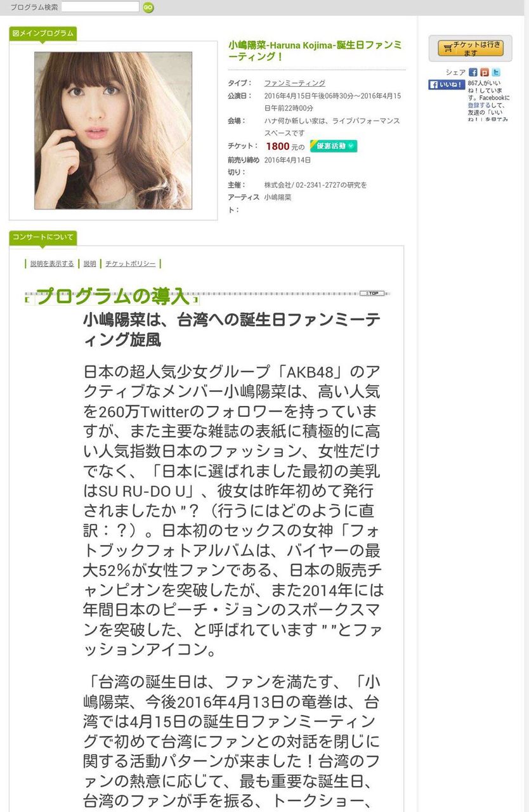Viewport: 529px width, 812px height.
Task: Open the コンサートについて section label
Action: (x=43, y=237)
